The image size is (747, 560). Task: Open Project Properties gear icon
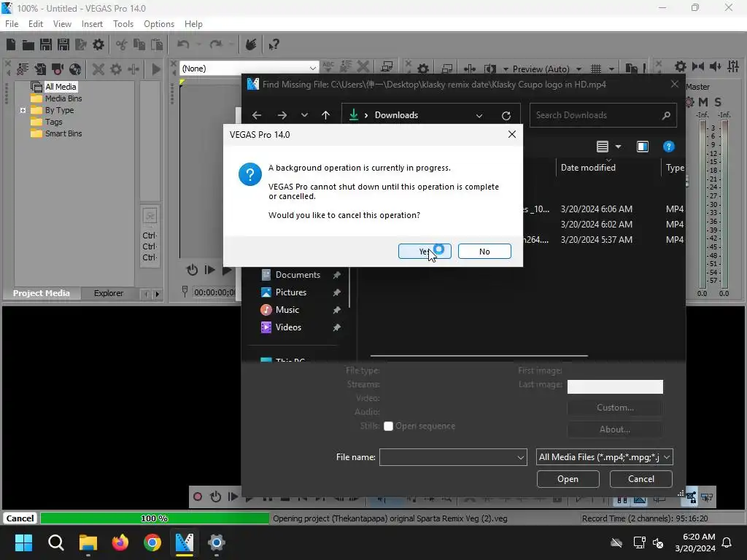click(98, 44)
